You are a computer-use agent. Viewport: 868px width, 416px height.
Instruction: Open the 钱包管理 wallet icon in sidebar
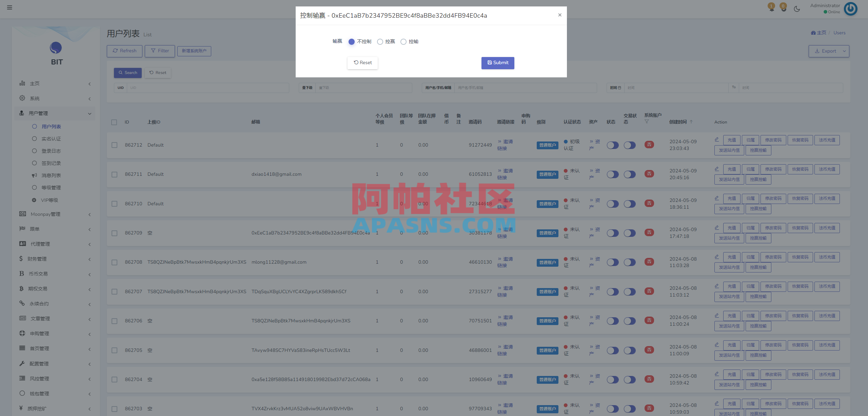[22, 393]
